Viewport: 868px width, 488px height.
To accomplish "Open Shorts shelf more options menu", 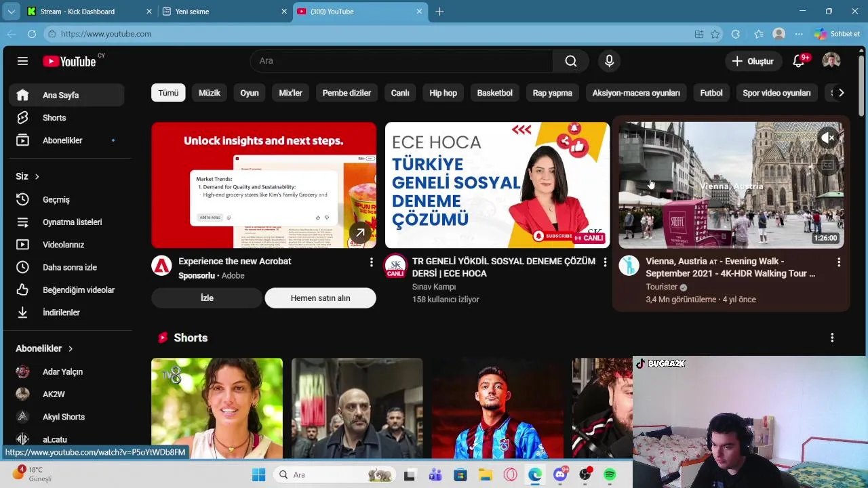I will (x=832, y=338).
